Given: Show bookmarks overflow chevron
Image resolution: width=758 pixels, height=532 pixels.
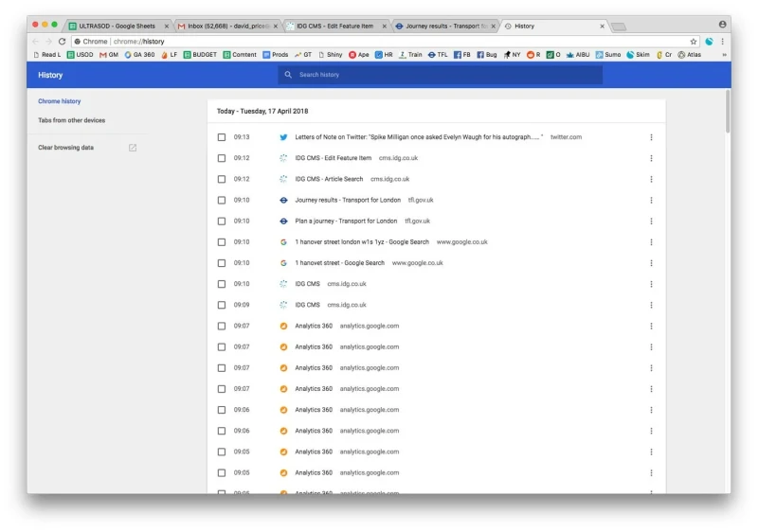Looking at the screenshot, I should (724, 55).
